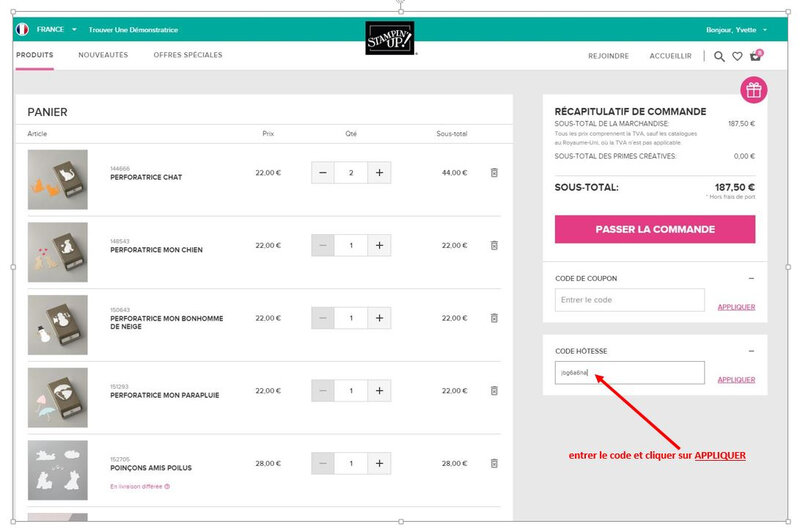Click the hostess code input field
Viewport: 800px width, 532px height.
click(630, 373)
